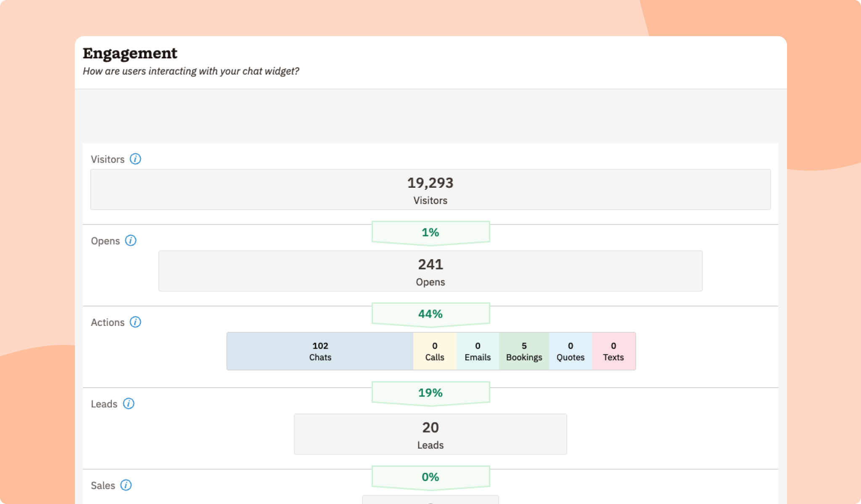Click the 0 Quotes segment

(x=570, y=351)
